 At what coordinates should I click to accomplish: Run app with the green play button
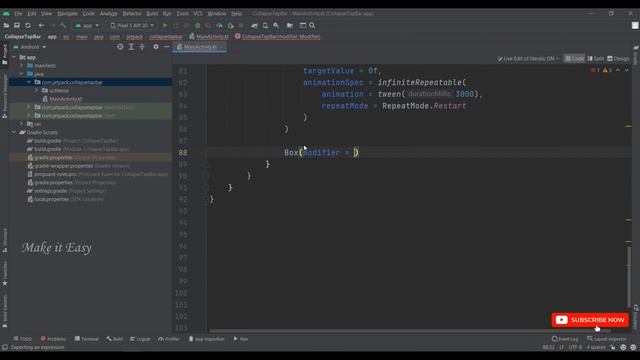point(165,25)
